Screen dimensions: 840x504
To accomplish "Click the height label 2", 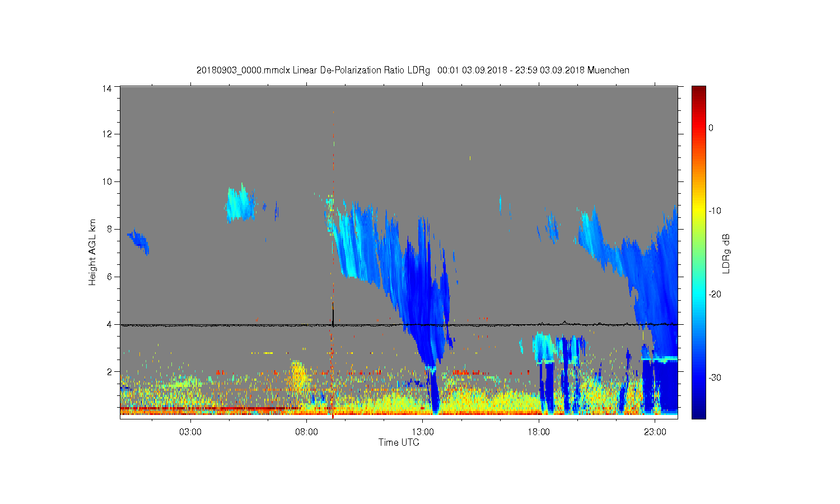I will point(109,372).
